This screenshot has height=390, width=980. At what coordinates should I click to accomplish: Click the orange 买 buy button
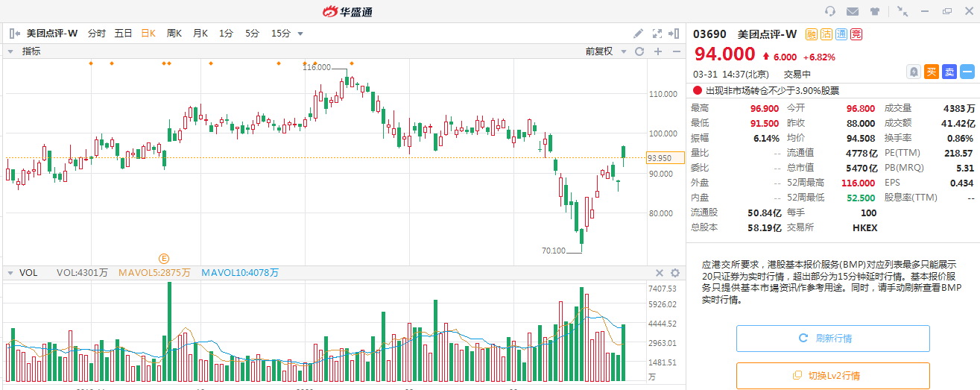pos(931,72)
